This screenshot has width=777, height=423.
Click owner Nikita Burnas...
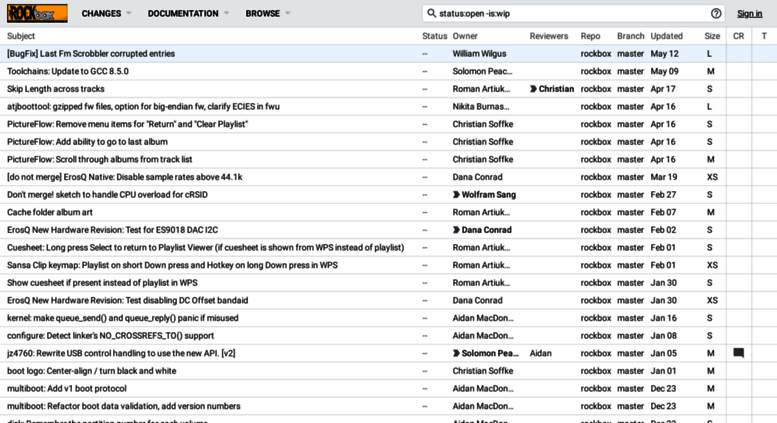481,106
